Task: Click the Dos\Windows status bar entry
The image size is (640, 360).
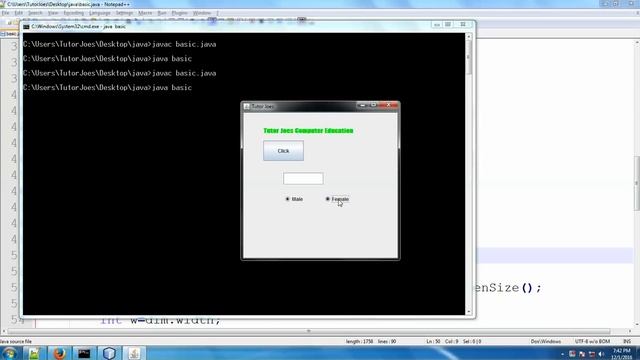Action: click(x=546, y=341)
